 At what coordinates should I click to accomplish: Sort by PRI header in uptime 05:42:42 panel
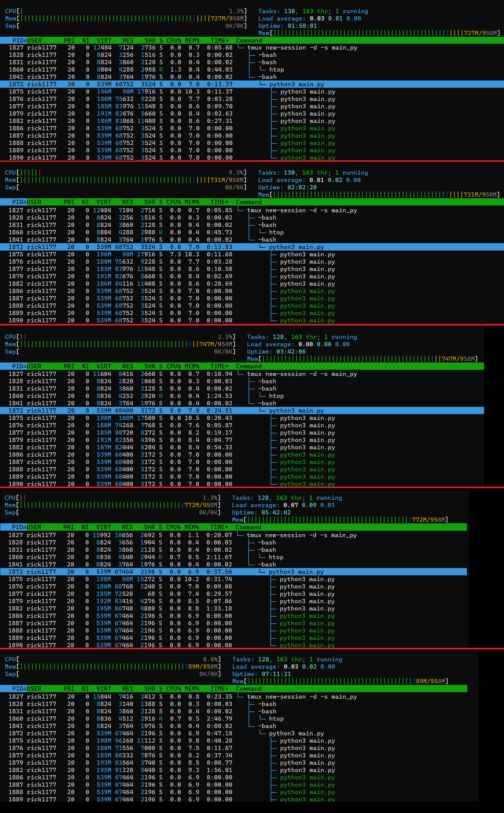pos(69,527)
